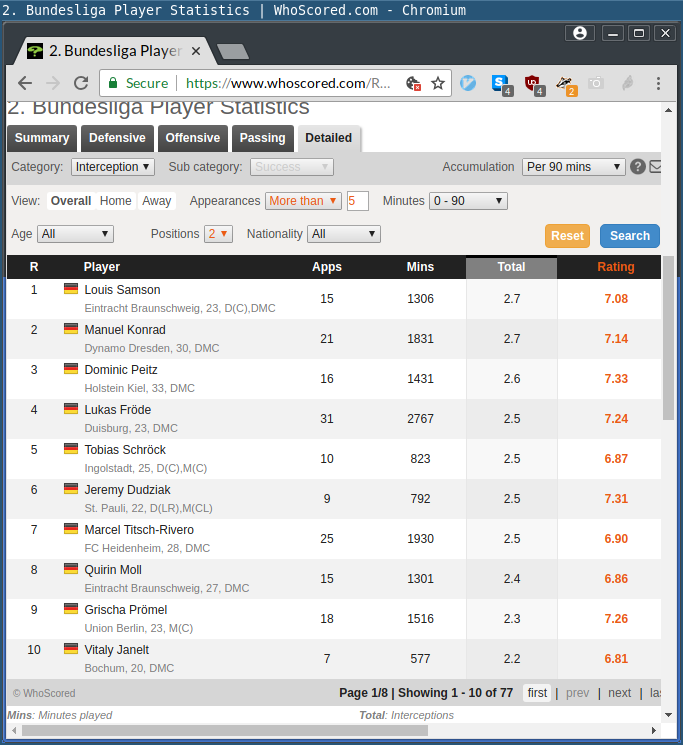683x745 pixels.
Task: Click the Appearances number input field showing 5
Action: (358, 201)
